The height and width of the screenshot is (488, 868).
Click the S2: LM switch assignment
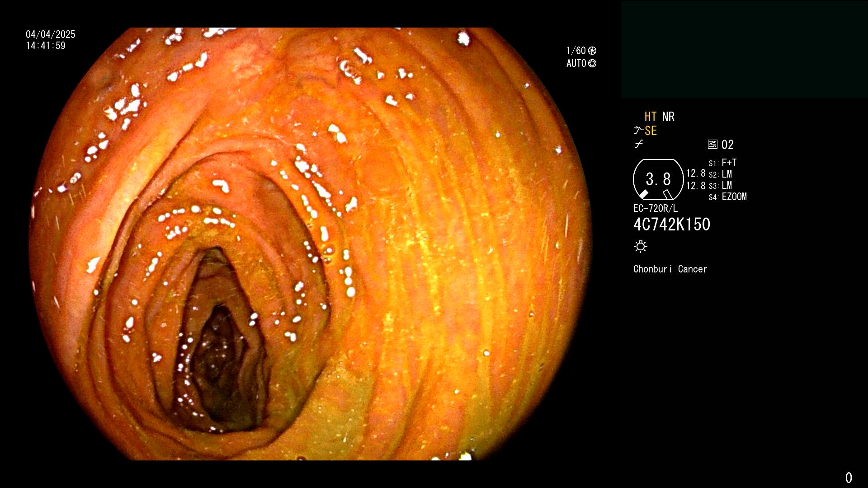pyautogui.click(x=721, y=174)
